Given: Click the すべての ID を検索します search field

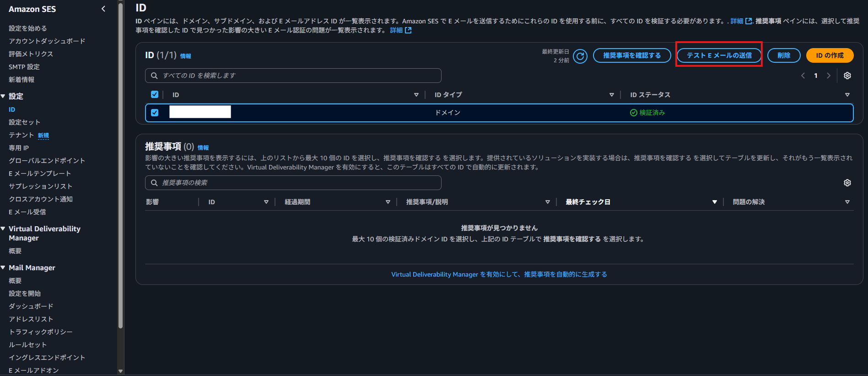Looking at the screenshot, I should coord(293,76).
